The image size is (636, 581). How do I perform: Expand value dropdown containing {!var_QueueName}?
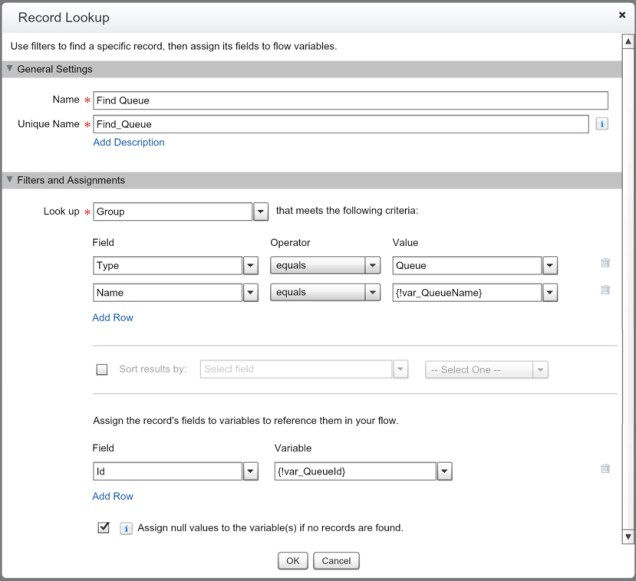[x=549, y=292]
